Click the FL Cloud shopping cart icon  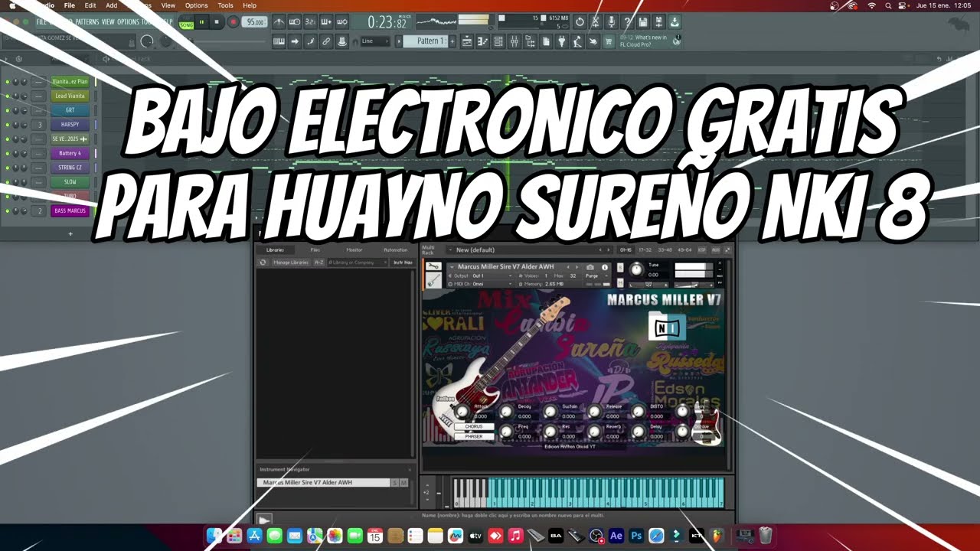click(x=609, y=41)
